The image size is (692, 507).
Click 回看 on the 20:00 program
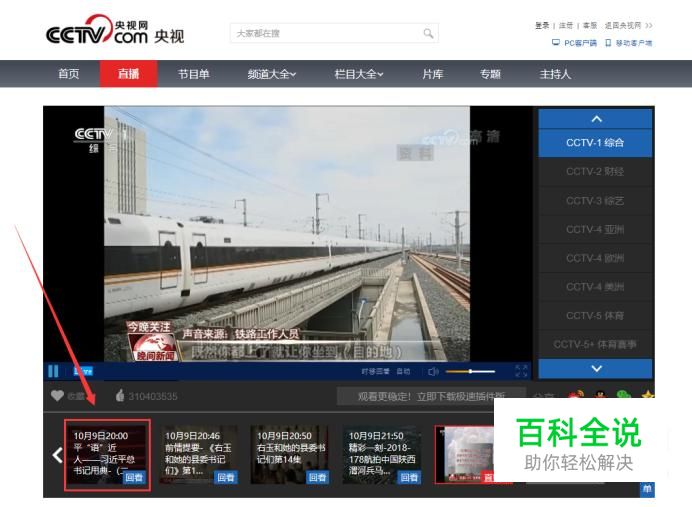point(134,477)
